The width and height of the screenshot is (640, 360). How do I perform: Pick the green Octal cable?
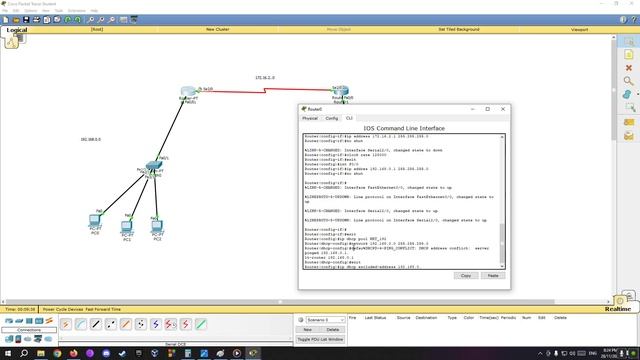click(x=200, y=324)
